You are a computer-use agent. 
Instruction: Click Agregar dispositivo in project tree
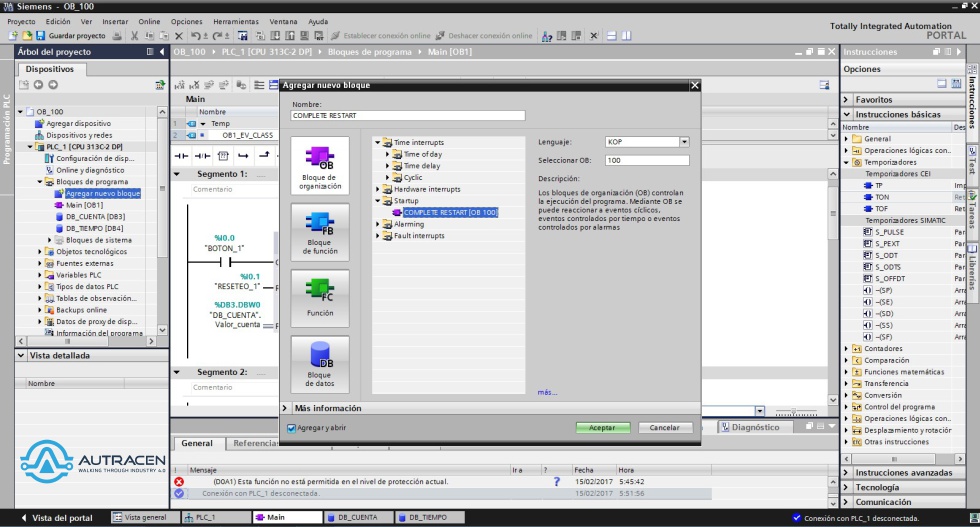click(x=78, y=123)
